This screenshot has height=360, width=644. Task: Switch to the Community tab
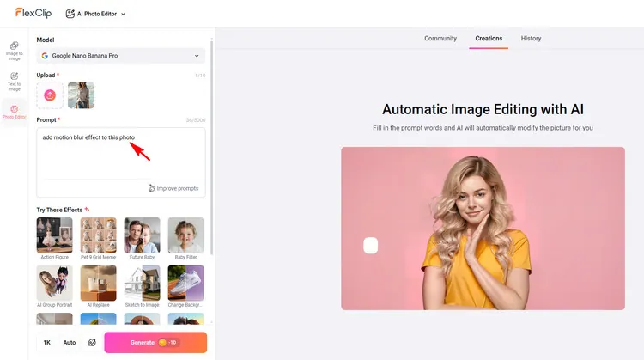[x=440, y=39]
